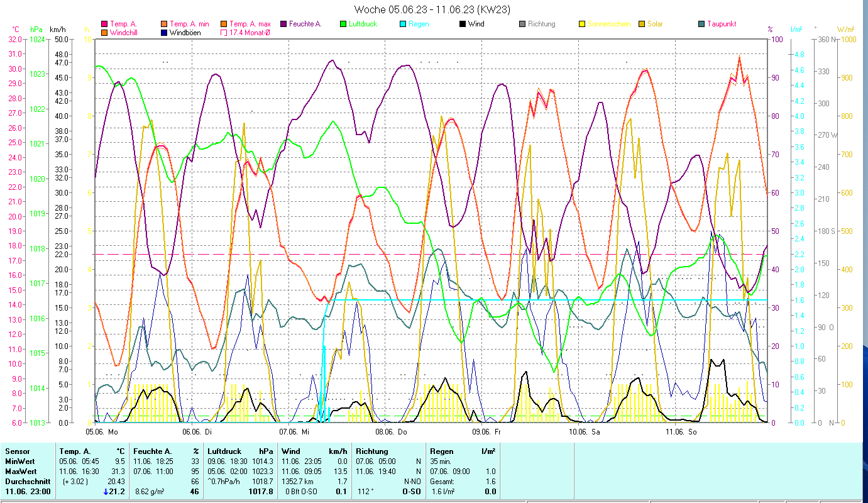Click the yellow Sonnenschein legend marker
The width and height of the screenshot is (868, 503).
coord(582,25)
